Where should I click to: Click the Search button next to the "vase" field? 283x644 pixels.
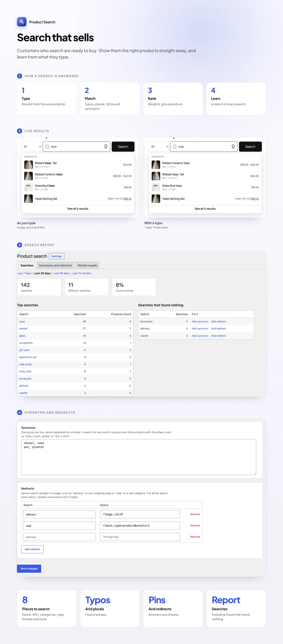123,147
